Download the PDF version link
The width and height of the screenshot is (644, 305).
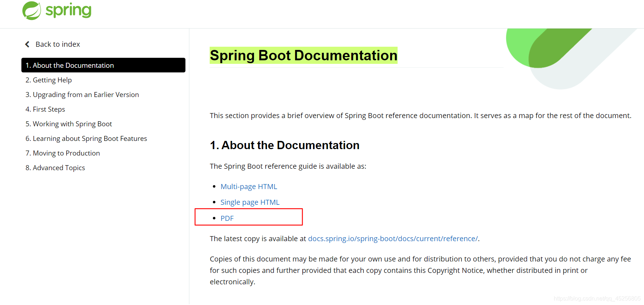(227, 218)
